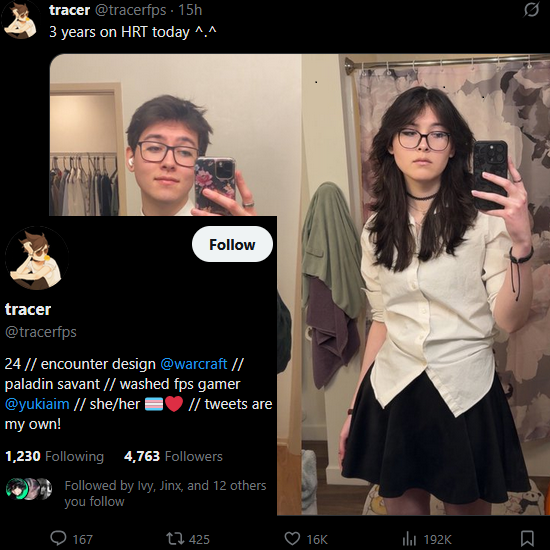Open the @yukiaim mention link

coord(37,404)
